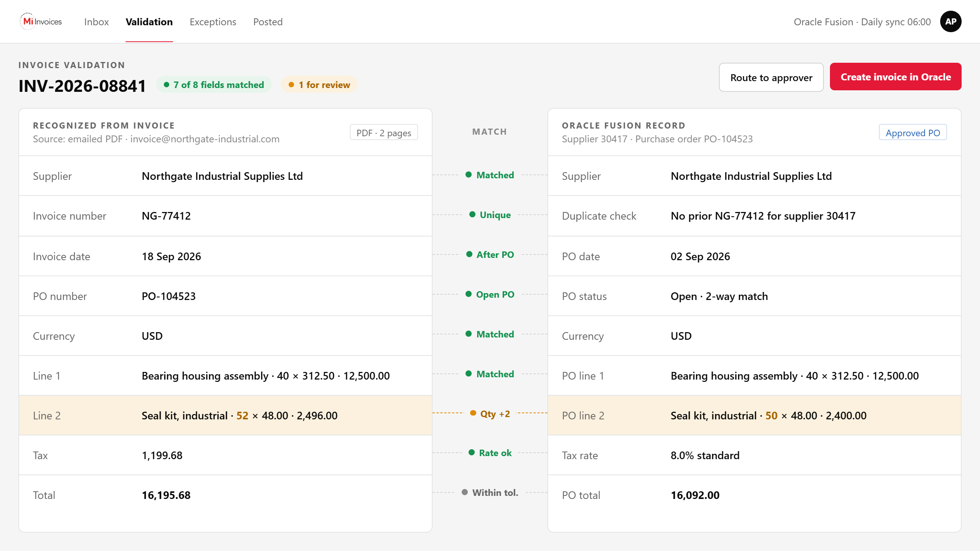Select invoice ID INV-2026-08841
Viewport: 980px width, 551px height.
coord(82,86)
